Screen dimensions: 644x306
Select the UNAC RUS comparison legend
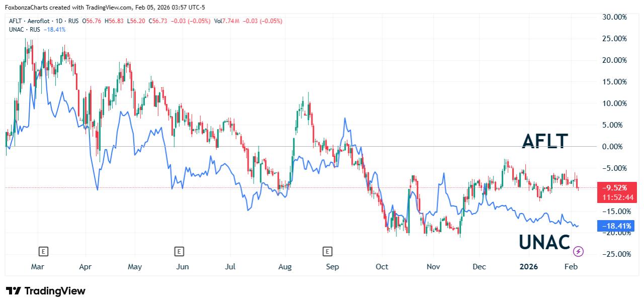(24, 30)
